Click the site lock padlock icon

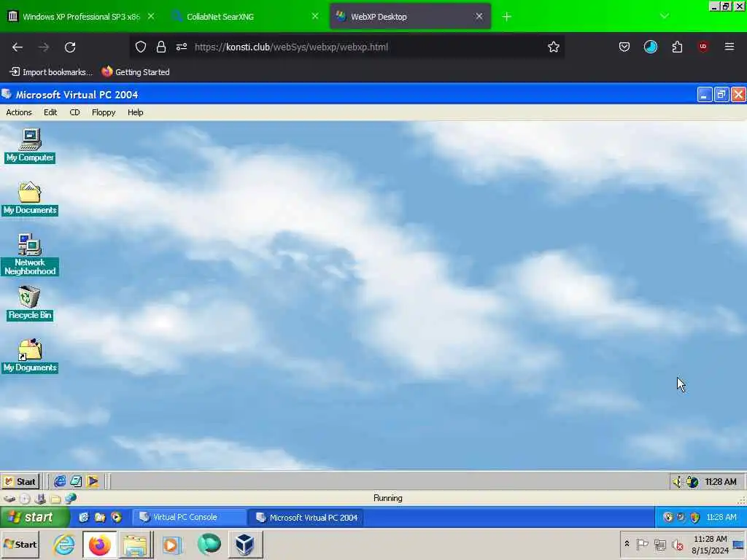point(161,47)
